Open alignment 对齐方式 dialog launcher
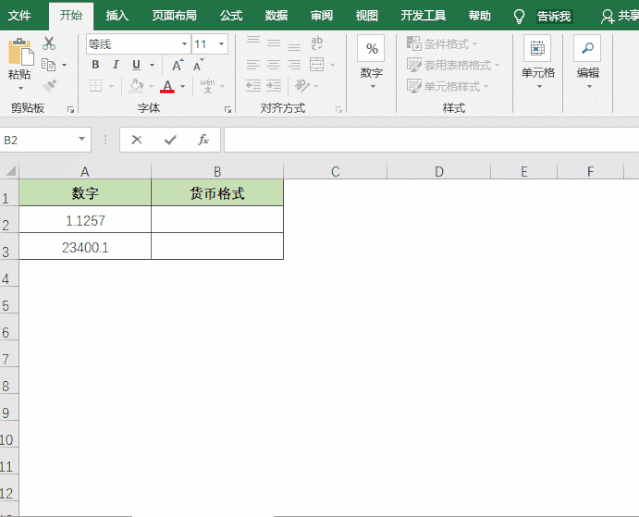Screen dimensions: 639x517 [339, 109]
